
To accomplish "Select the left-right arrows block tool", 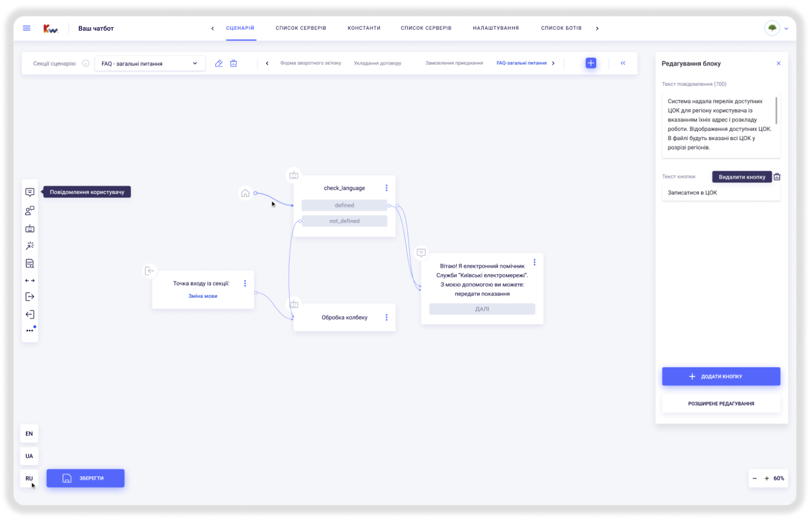I will tap(30, 280).
